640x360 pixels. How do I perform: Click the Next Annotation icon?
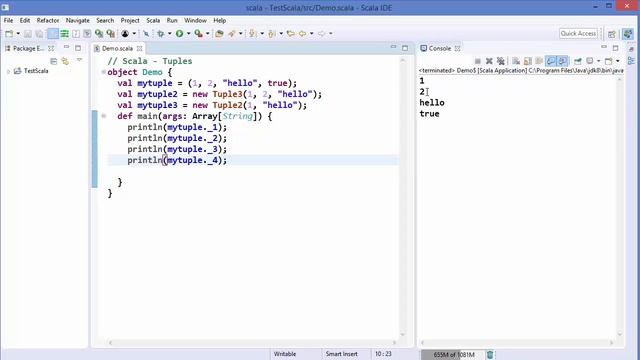253,33
